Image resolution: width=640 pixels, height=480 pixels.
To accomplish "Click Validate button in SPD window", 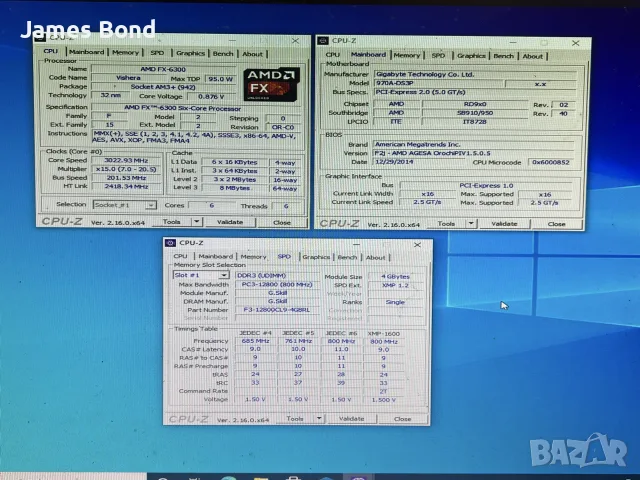I will tap(351, 419).
